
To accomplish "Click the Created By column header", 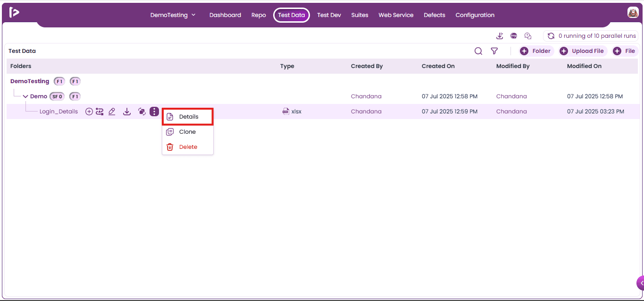I will coord(367,66).
